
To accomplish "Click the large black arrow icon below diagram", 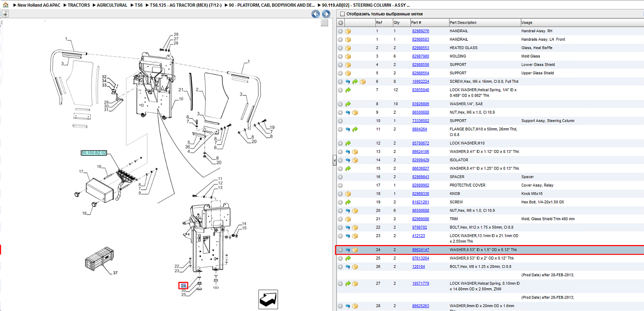I will pos(268,299).
